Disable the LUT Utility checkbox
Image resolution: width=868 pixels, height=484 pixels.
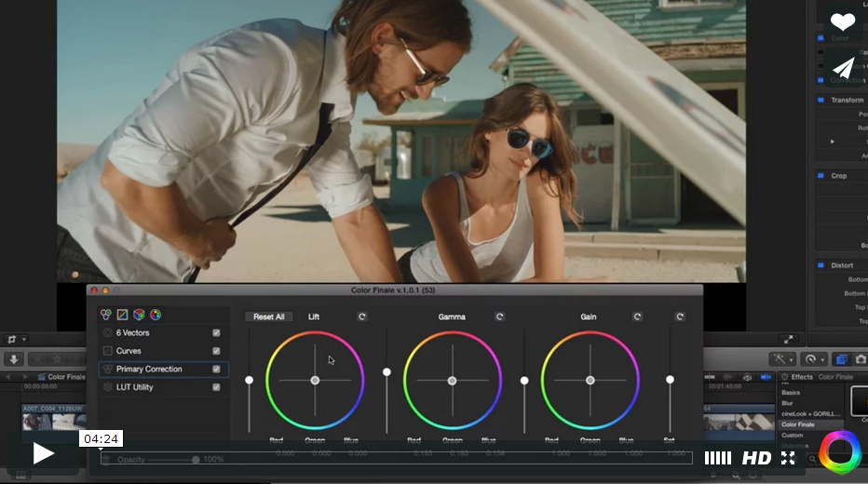(216, 387)
